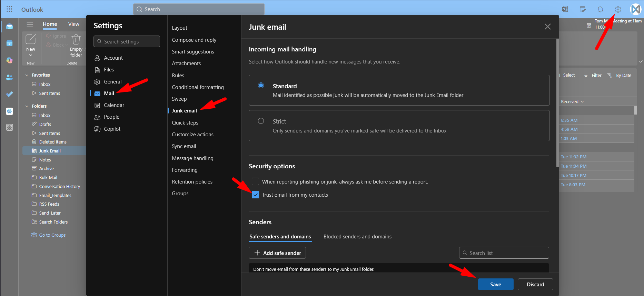Open notifications bell icon
Image resolution: width=644 pixels, height=296 pixels.
600,9
